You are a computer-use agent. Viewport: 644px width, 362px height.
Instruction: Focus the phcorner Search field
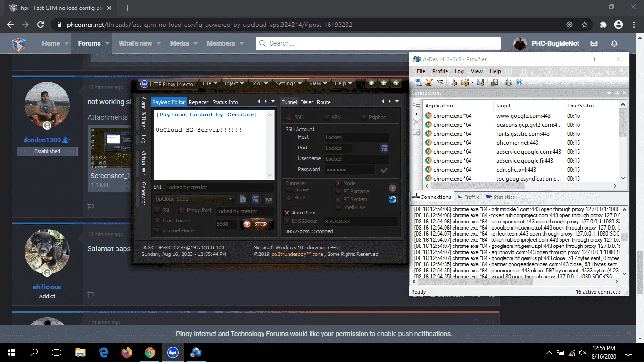click(378, 43)
